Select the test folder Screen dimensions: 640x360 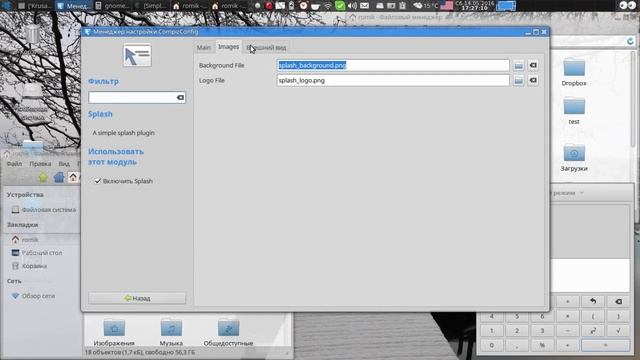click(574, 111)
